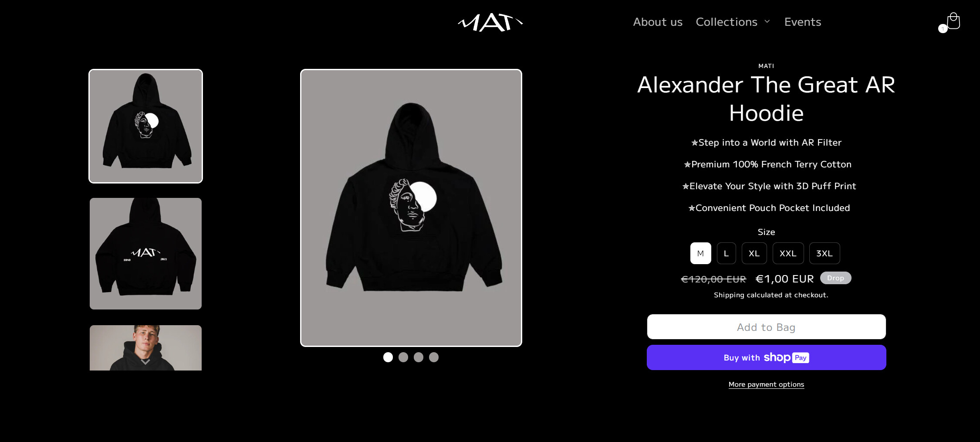This screenshot has width=980, height=442.
Task: Jump to the fourth carousel dot
Action: [x=434, y=357]
